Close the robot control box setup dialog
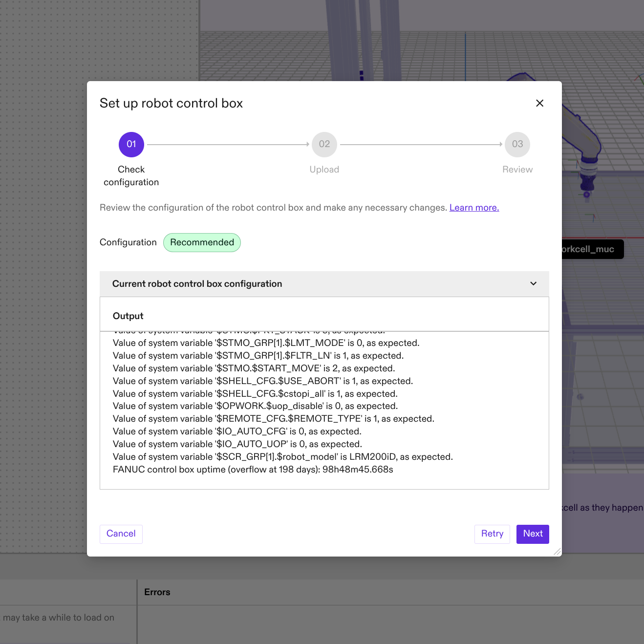644x644 pixels. (x=539, y=103)
